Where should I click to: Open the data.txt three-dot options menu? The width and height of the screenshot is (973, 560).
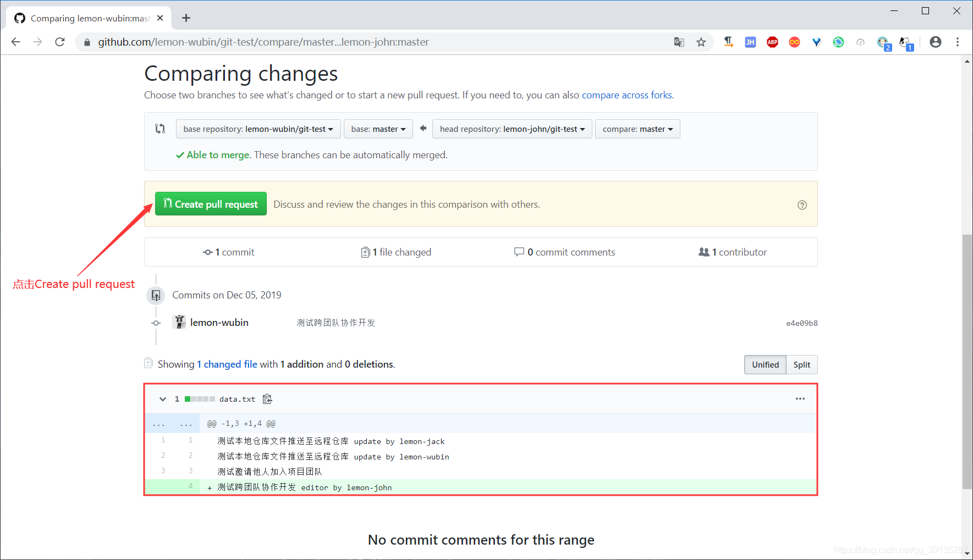pyautogui.click(x=800, y=398)
